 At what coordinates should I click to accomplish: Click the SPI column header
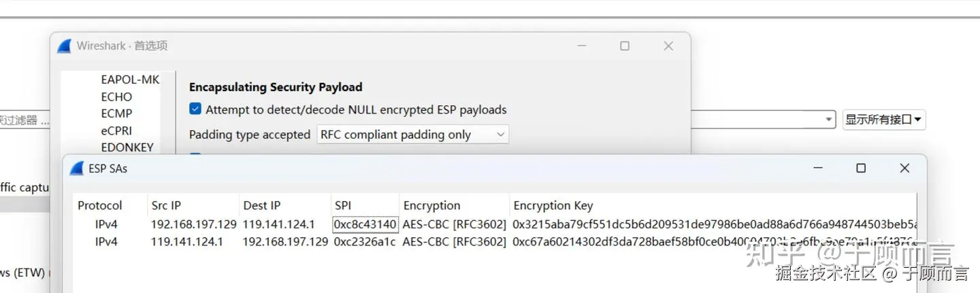coord(342,205)
